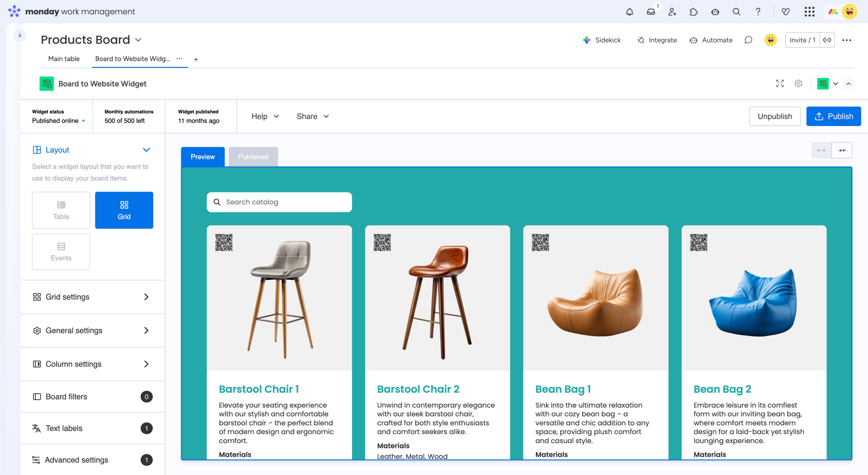
Task: Open the widget settings gear icon
Action: pos(798,84)
